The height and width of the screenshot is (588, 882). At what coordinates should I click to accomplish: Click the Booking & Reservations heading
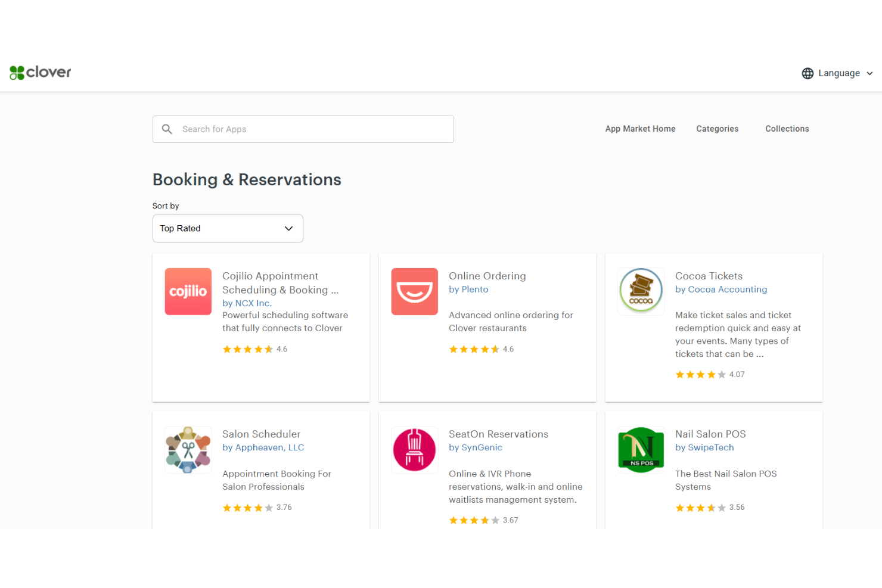tap(247, 179)
